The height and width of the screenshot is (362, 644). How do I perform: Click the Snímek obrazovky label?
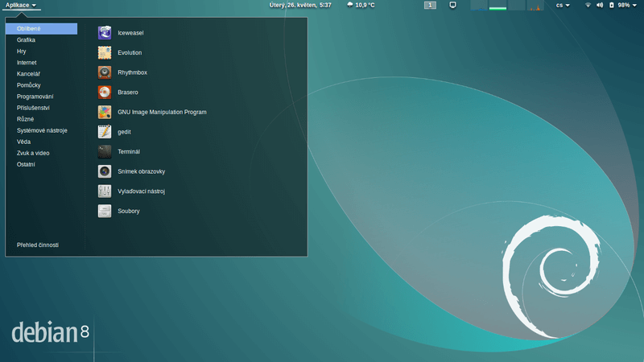142,171
